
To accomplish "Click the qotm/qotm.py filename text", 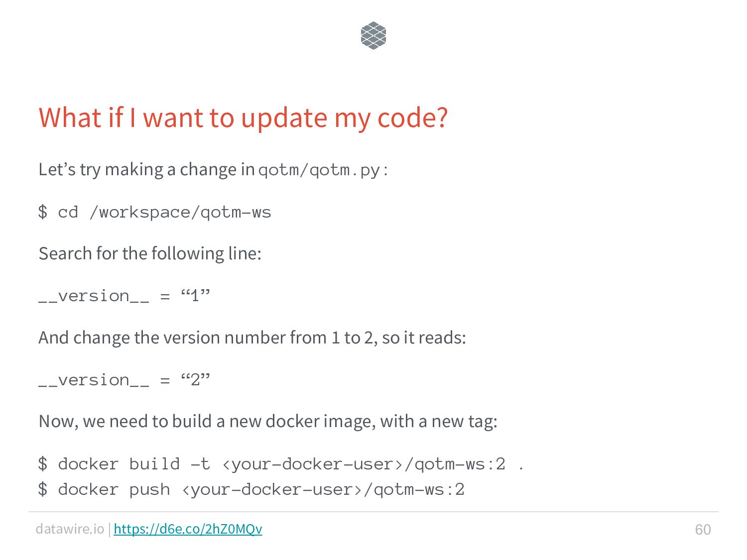I will (319, 170).
